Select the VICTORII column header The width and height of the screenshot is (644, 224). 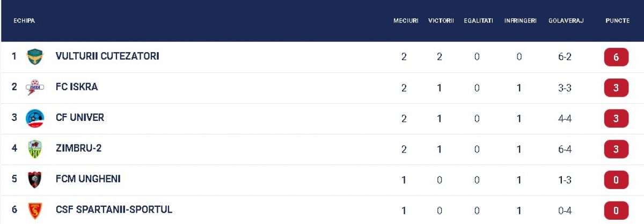[441, 20]
